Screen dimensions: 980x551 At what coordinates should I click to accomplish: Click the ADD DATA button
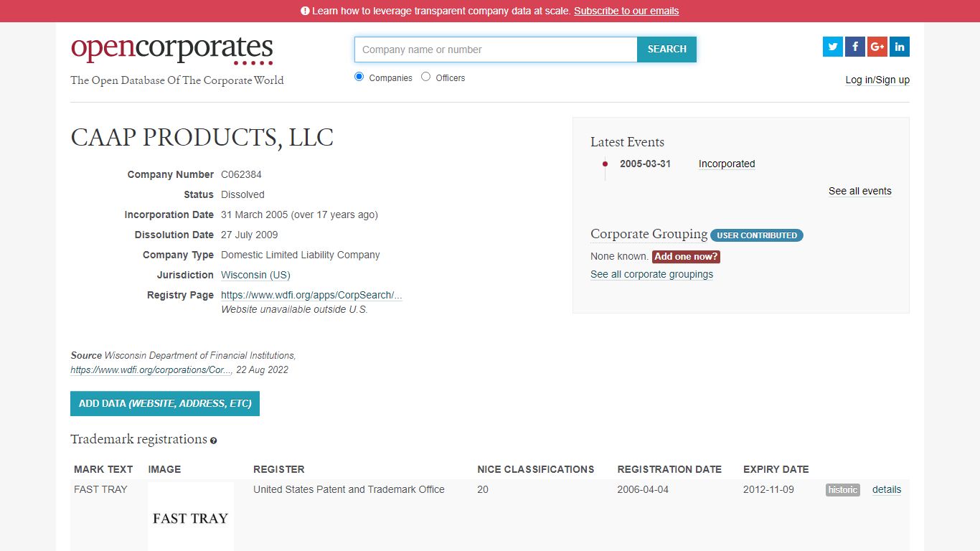(x=165, y=403)
